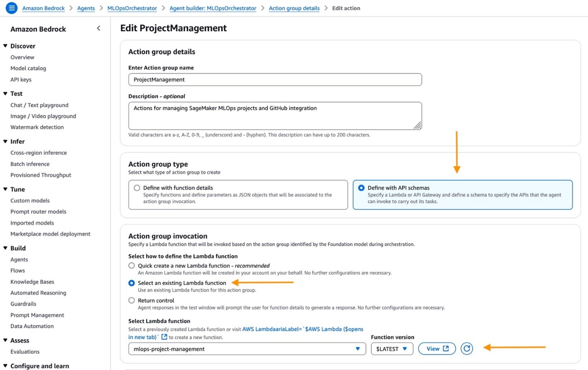The image size is (588, 370).
Task: Refresh the Lambda function list
Action: [466, 348]
